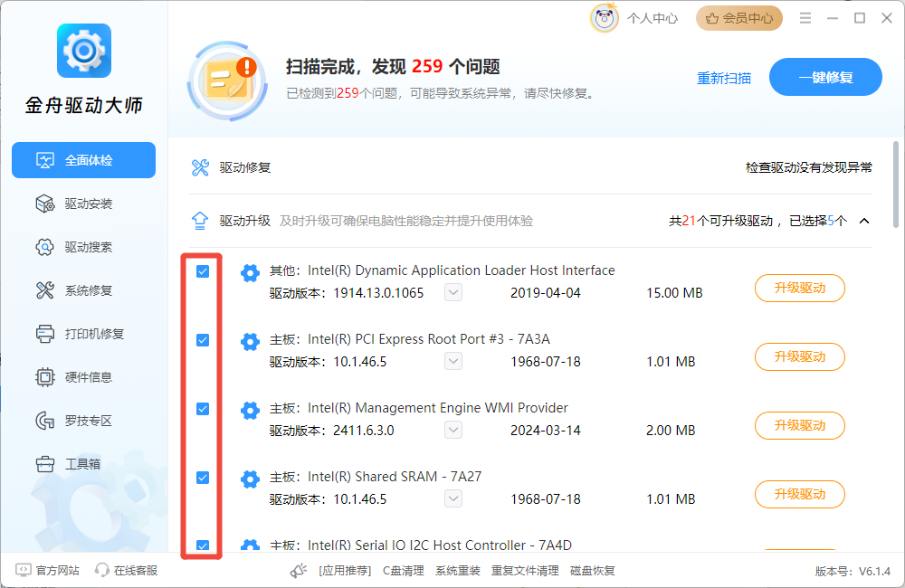Click the 官方网站 monitor icon

click(24, 570)
